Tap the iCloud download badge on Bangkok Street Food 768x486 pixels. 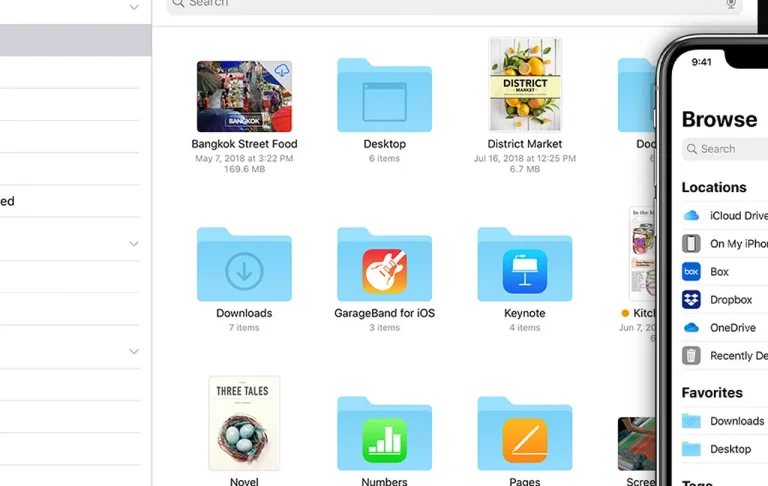point(282,70)
